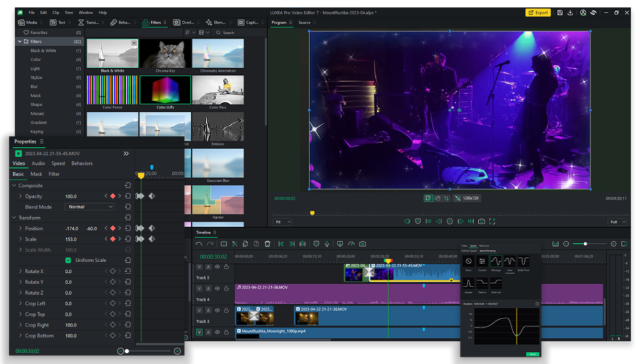Click the Export button
The image size is (640, 364).
[538, 12]
